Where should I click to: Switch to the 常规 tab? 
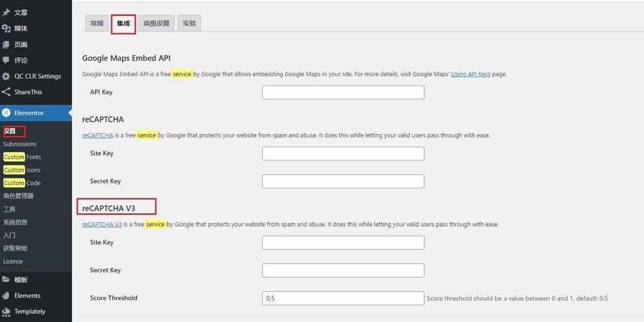pyautogui.click(x=97, y=23)
